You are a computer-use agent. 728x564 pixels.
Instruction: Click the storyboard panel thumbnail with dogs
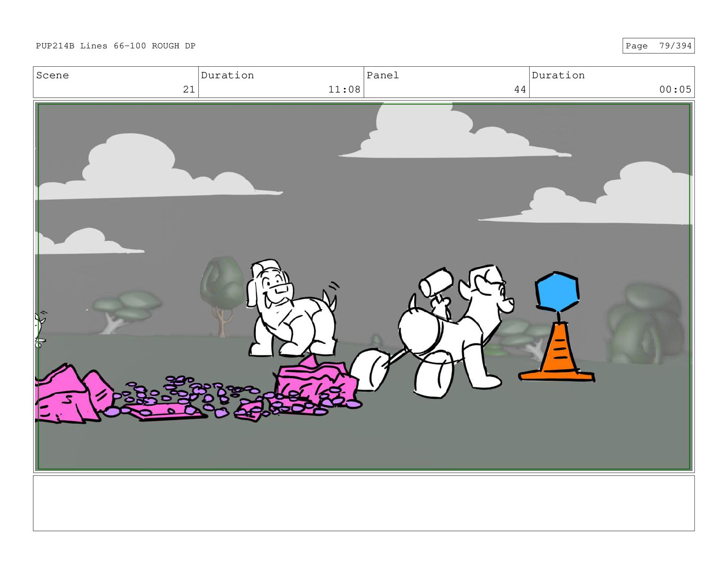[x=364, y=287]
